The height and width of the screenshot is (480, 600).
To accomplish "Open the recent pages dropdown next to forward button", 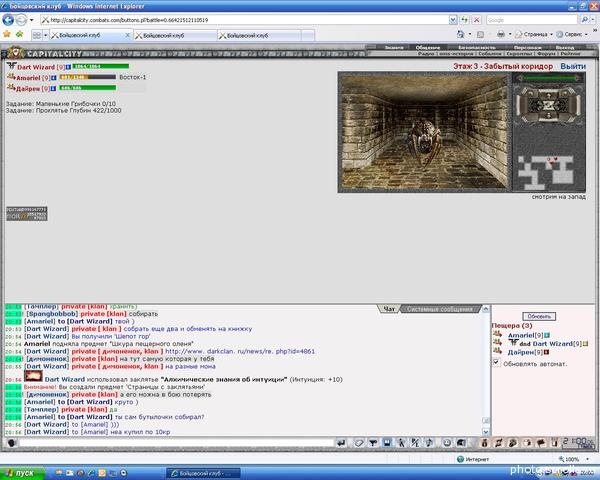I will [x=32, y=20].
